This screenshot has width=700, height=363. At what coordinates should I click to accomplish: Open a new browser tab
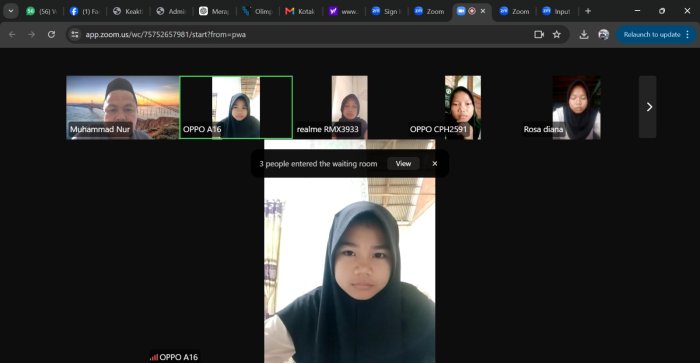click(588, 11)
